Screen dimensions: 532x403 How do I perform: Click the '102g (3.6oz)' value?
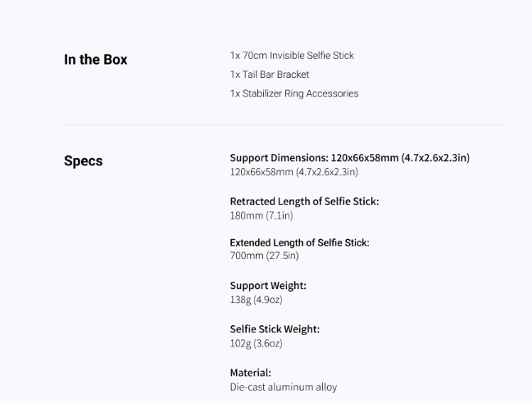256,343
